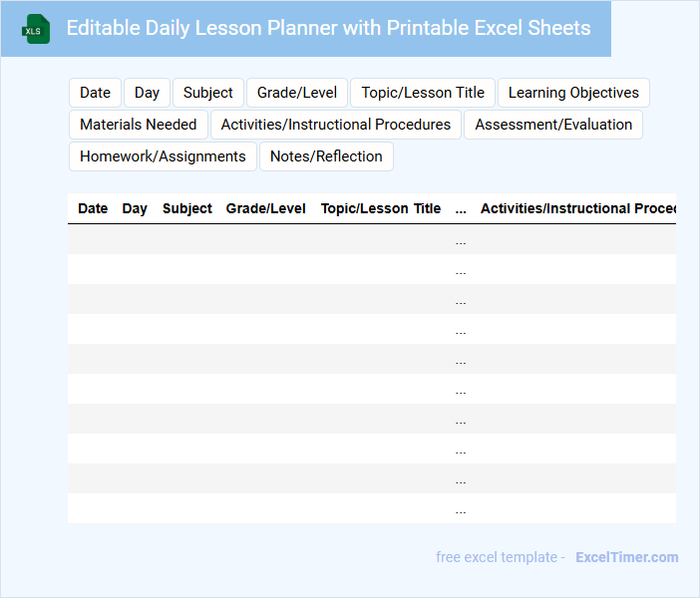Select the Day tag button
700x598 pixels.
(x=147, y=93)
